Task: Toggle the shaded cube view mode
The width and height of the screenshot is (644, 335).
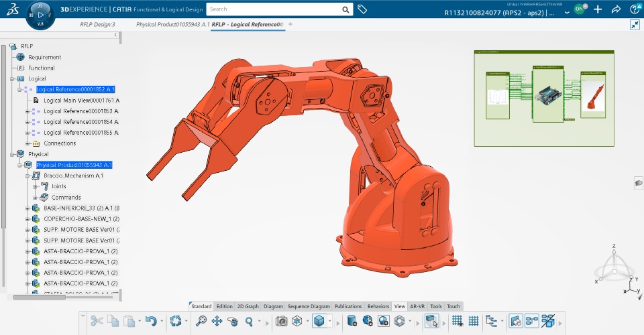Action: [x=319, y=321]
